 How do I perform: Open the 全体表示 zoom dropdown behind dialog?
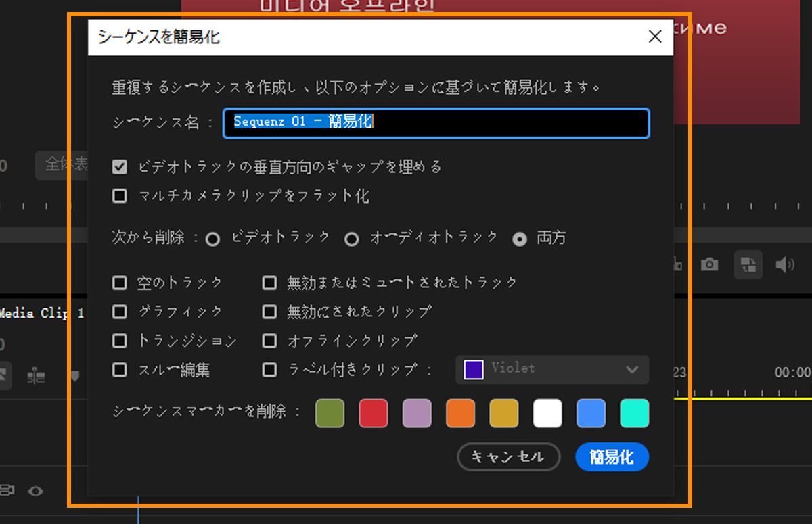(x=62, y=165)
